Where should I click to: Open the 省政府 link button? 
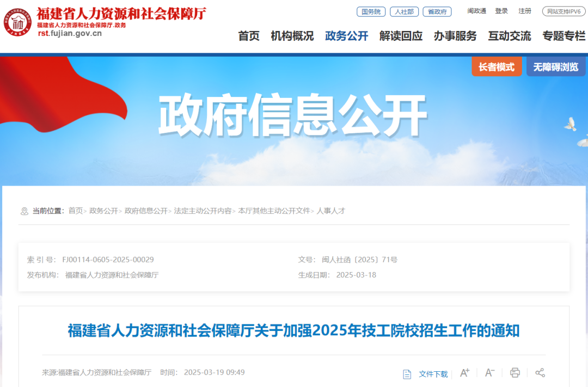437,11
